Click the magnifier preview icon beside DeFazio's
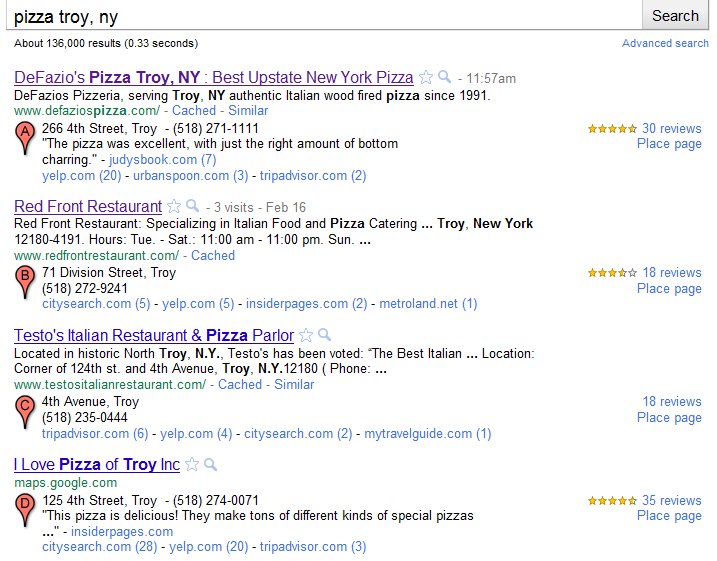717x561 pixels. 444,76
